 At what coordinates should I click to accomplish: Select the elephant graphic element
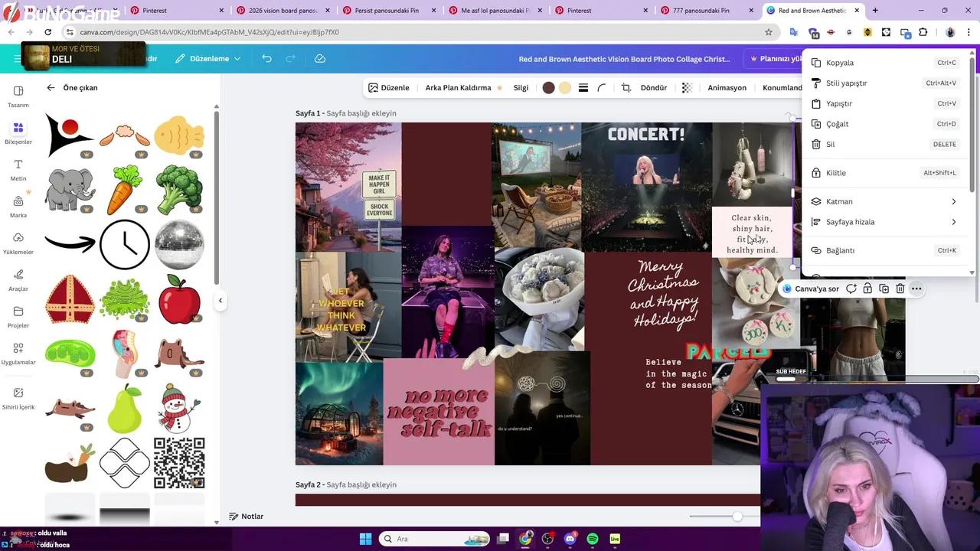[70, 190]
